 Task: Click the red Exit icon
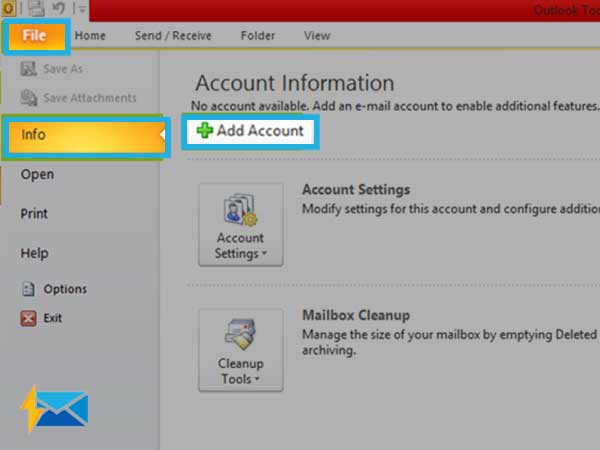click(x=28, y=318)
